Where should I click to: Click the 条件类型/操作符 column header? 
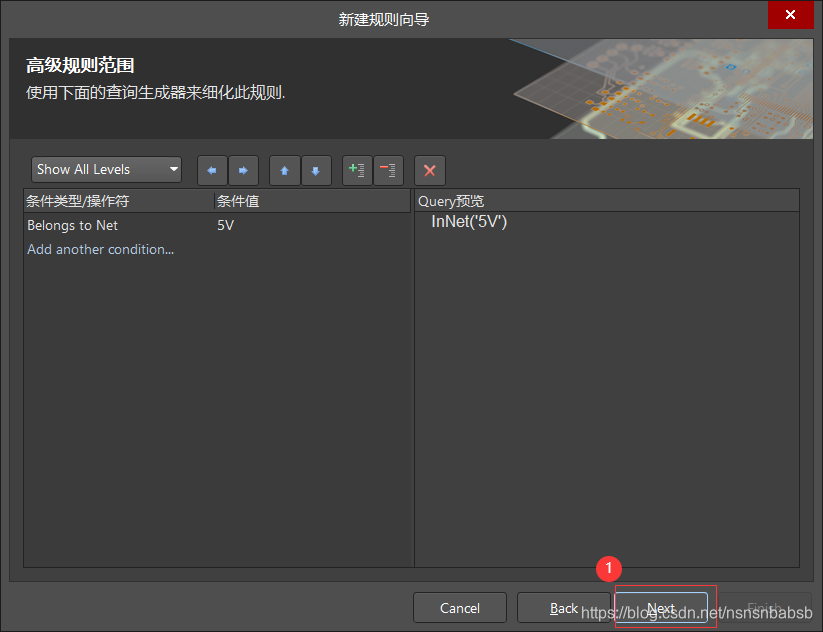119,201
